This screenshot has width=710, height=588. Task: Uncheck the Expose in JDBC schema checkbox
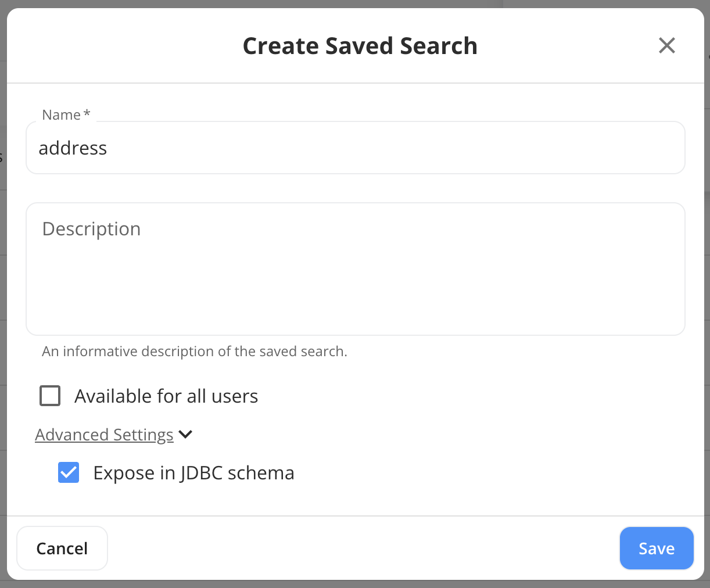(69, 473)
